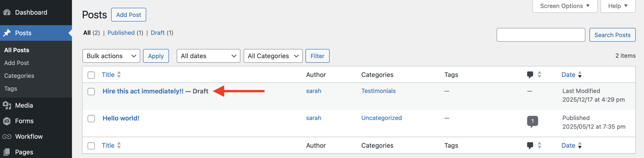The width and height of the screenshot is (644, 158).
Task: Select the Hello world! post checkbox
Action: click(x=91, y=119)
